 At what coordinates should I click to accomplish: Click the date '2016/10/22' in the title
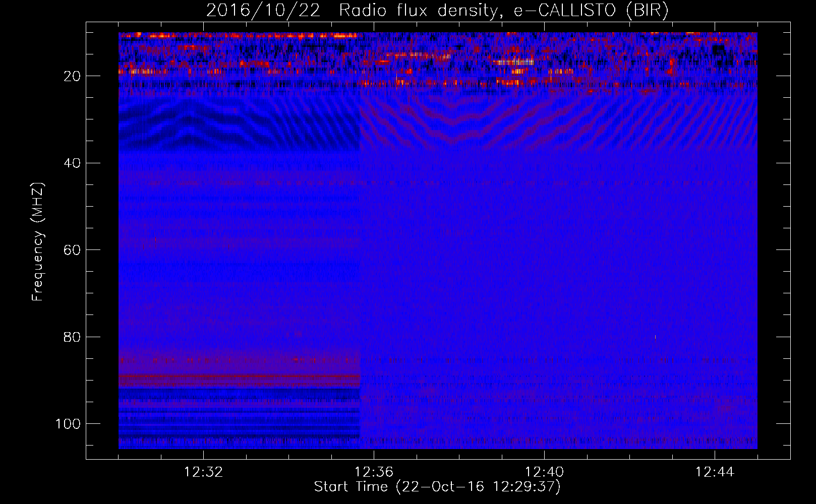pyautogui.click(x=263, y=11)
